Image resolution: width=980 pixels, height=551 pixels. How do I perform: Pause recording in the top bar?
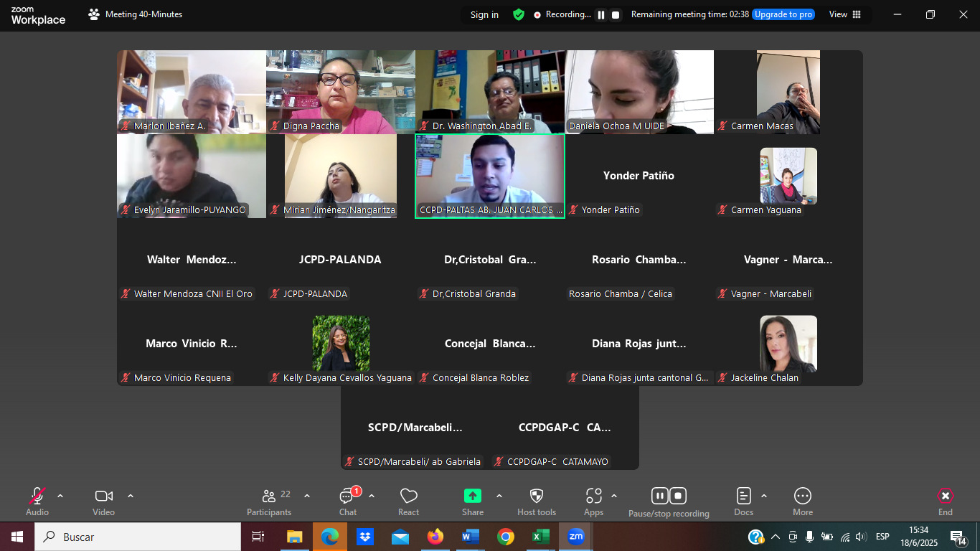[x=601, y=14]
